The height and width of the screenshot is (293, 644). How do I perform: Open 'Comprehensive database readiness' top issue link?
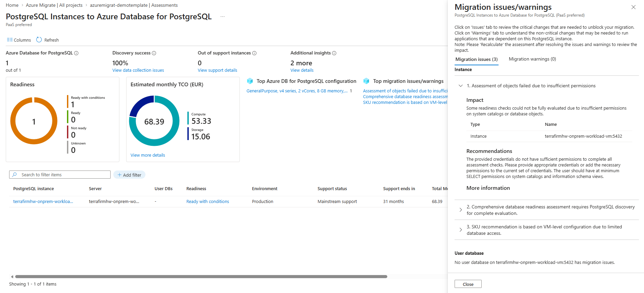pyautogui.click(x=405, y=97)
